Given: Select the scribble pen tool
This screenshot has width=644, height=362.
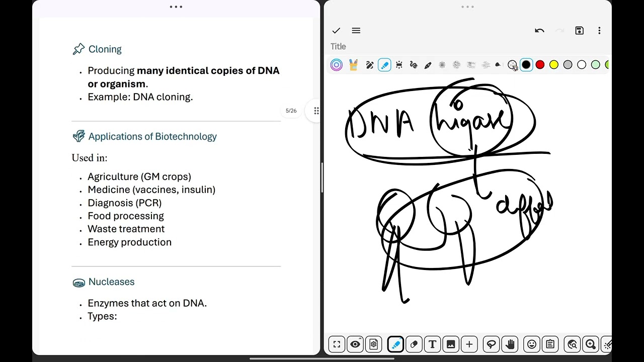Looking at the screenshot, I should pyautogui.click(x=370, y=65).
